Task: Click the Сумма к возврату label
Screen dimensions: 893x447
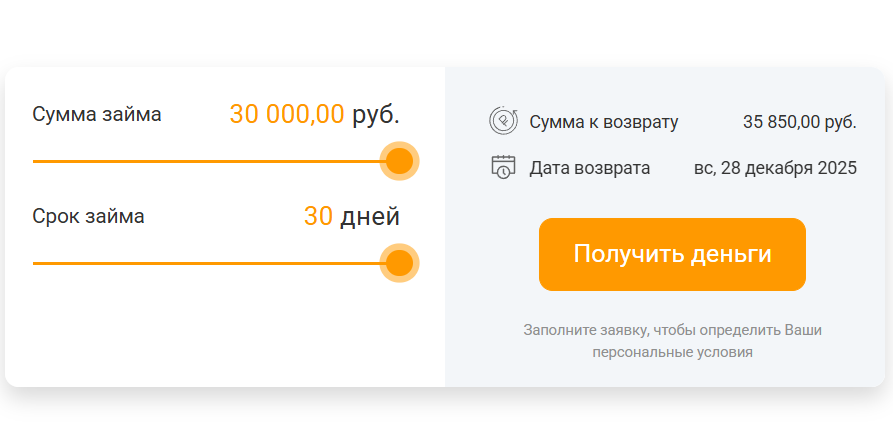Action: pyautogui.click(x=604, y=122)
